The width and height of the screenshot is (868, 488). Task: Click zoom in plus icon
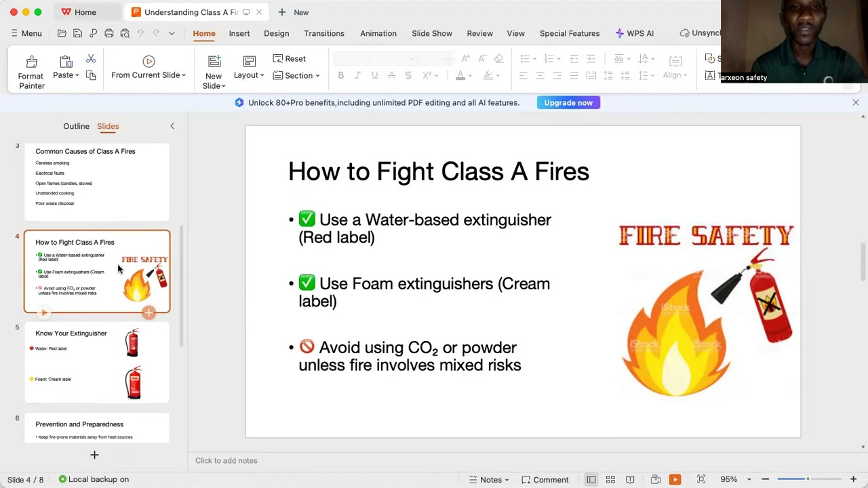[x=853, y=480]
